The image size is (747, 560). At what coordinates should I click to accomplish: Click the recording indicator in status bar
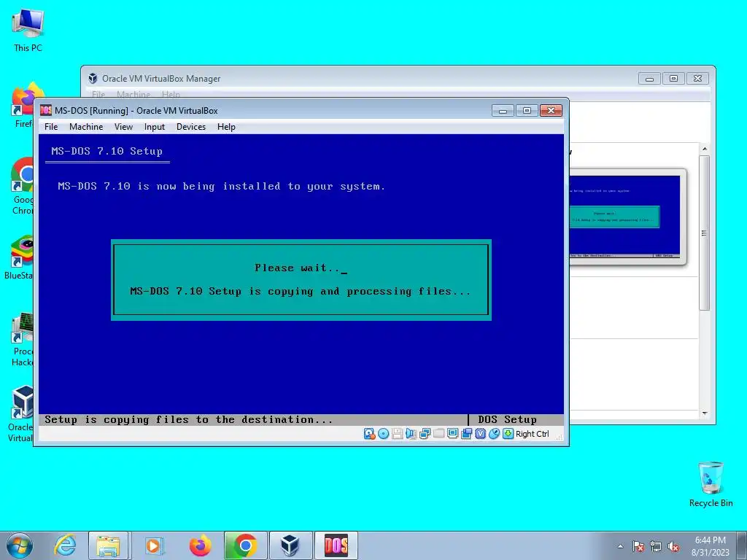[x=466, y=434]
